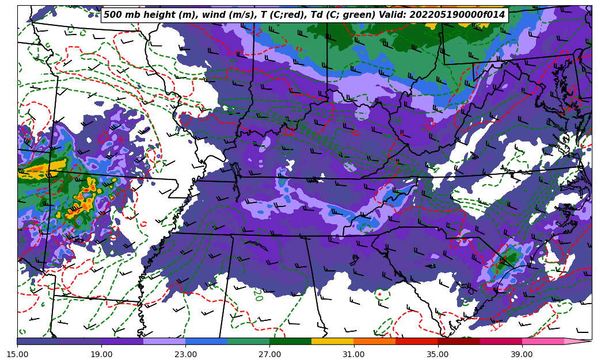Select the 19.00 colorbar tick label
The image size is (597, 364).
(101, 354)
